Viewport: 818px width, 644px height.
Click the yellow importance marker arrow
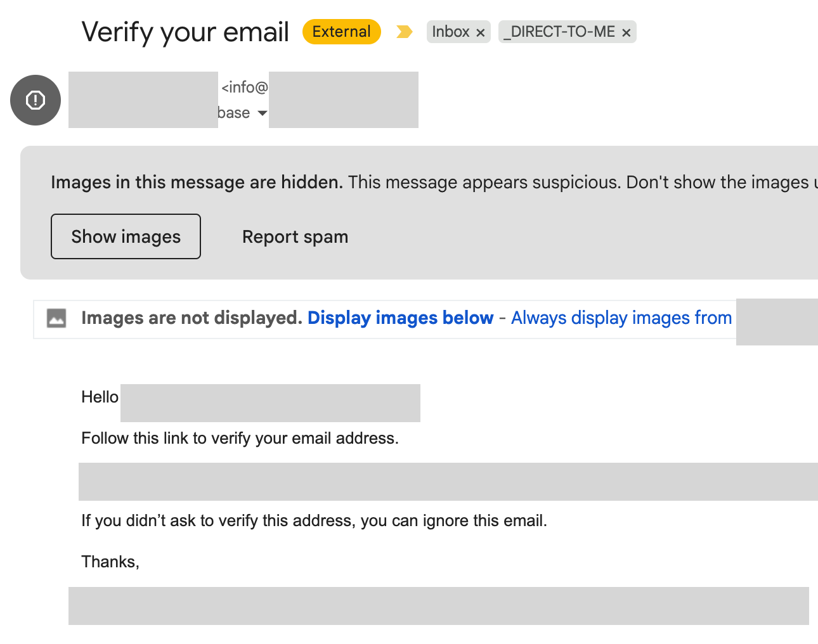click(x=404, y=32)
